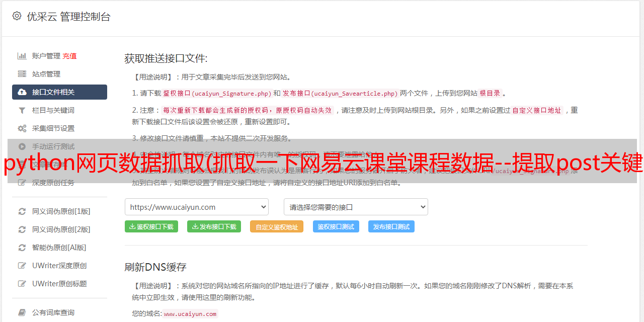Click the 【用途说明】 paragraph under 刷新DNS缓存
Image resolution: width=644 pixels, height=322 pixels.
click(x=353, y=291)
